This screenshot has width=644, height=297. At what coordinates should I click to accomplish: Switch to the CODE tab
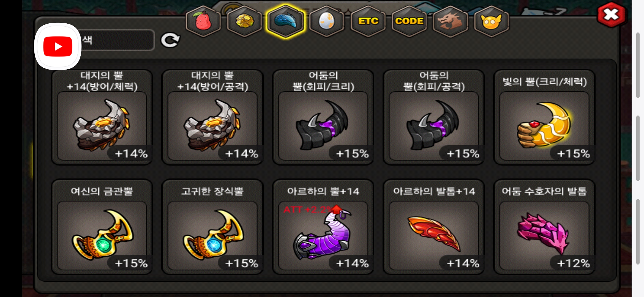tap(409, 21)
